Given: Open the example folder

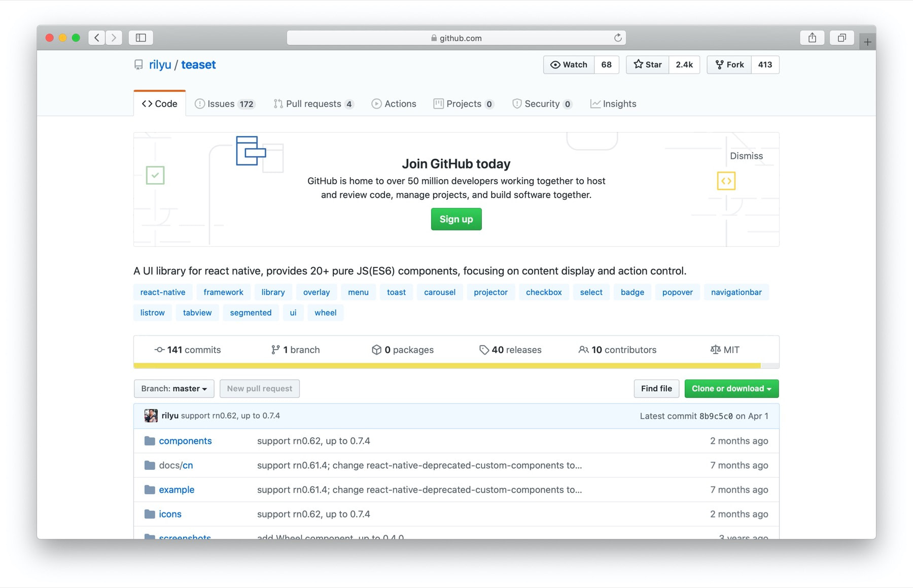Looking at the screenshot, I should (177, 490).
